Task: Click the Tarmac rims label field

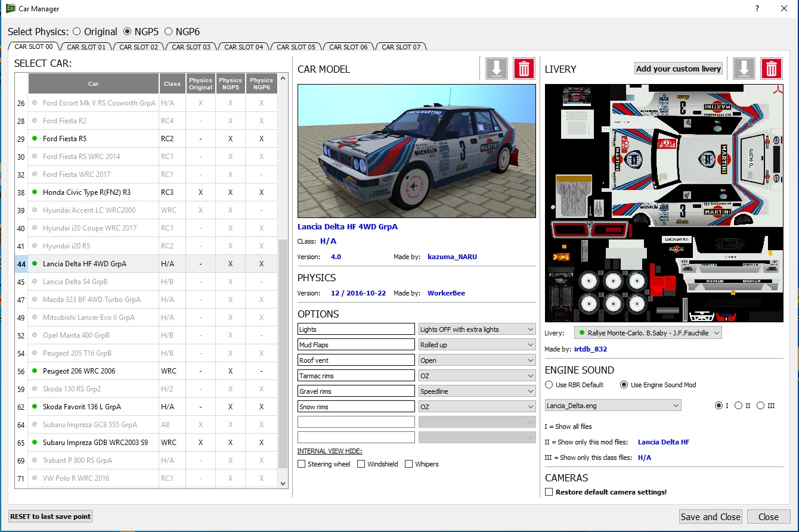Action: pyautogui.click(x=356, y=376)
